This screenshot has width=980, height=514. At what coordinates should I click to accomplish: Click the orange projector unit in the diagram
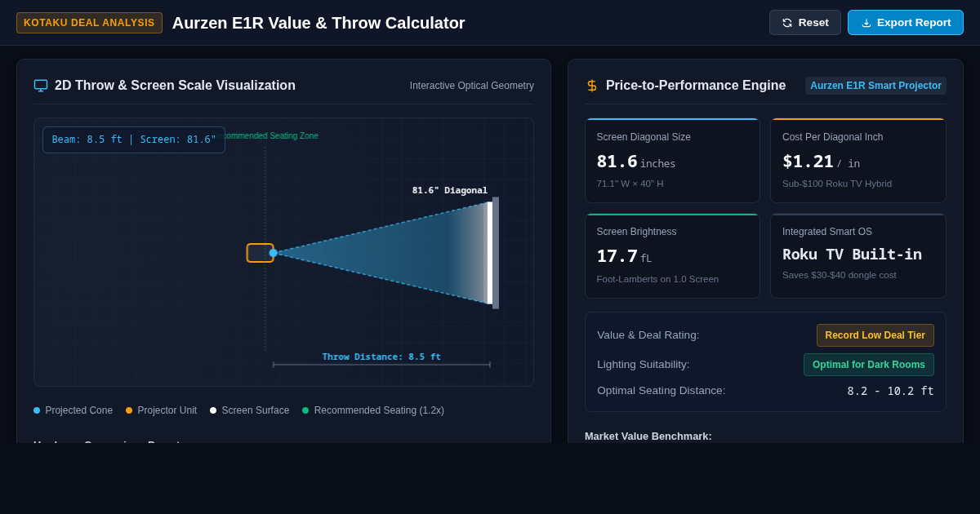point(260,253)
